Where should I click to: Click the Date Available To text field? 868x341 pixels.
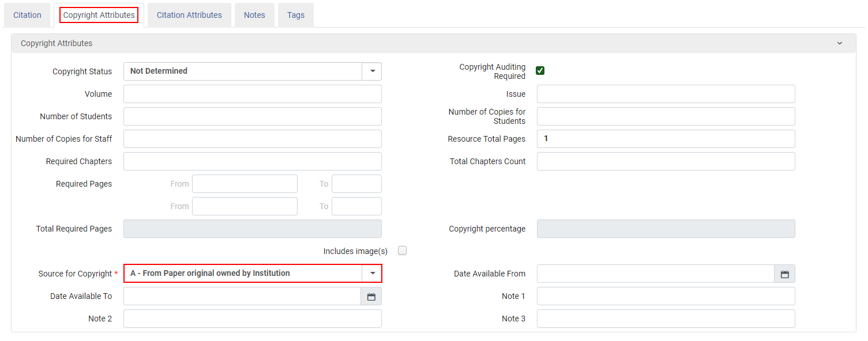pos(242,297)
